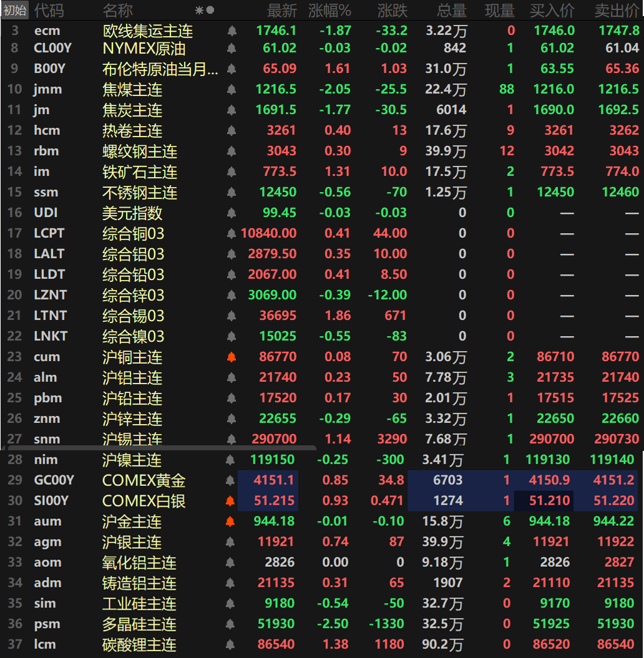644x658 pixels.
Task: Disable the active orange alert on 沪铜主连
Action: coord(231,356)
